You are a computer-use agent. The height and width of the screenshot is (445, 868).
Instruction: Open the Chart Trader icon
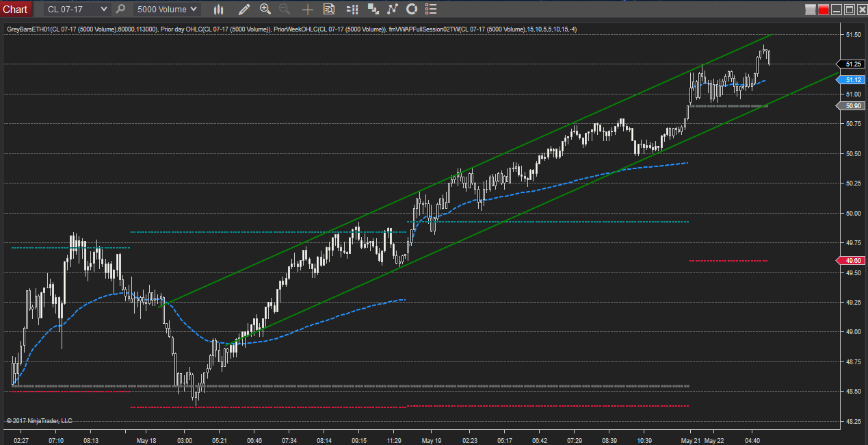point(352,9)
